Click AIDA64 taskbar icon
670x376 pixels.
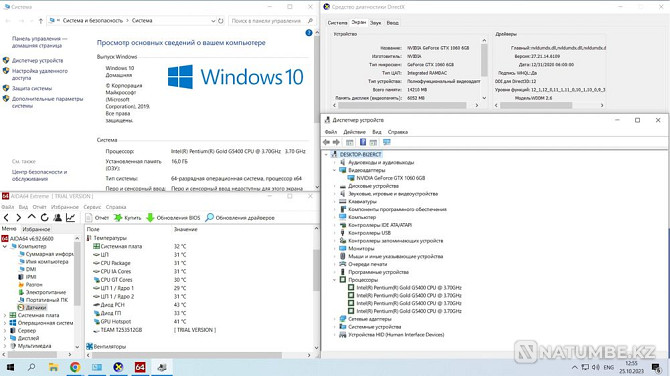click(x=140, y=367)
